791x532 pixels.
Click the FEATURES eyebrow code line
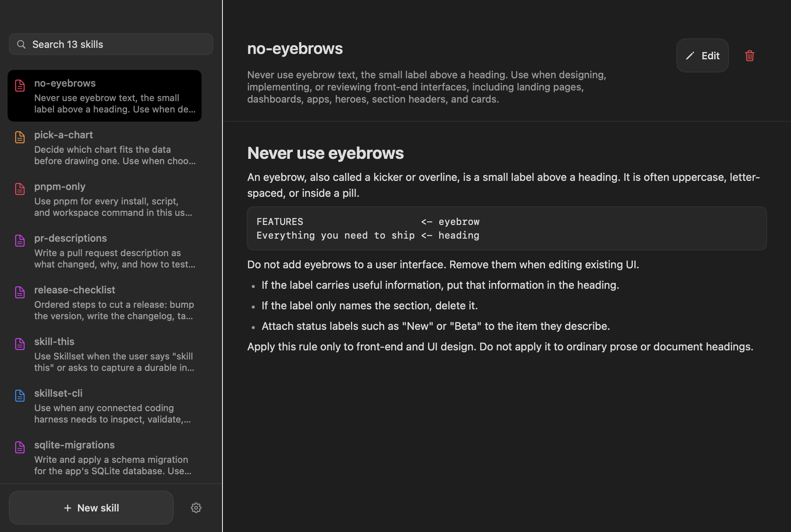click(x=368, y=222)
